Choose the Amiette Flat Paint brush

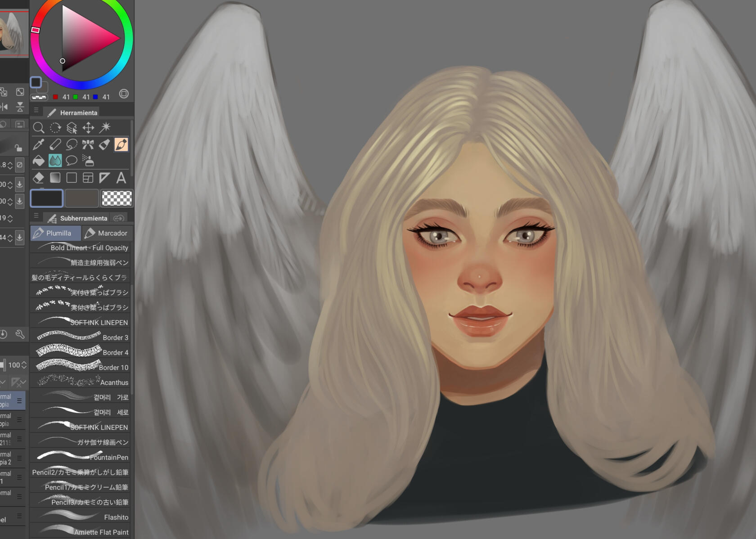(x=81, y=532)
